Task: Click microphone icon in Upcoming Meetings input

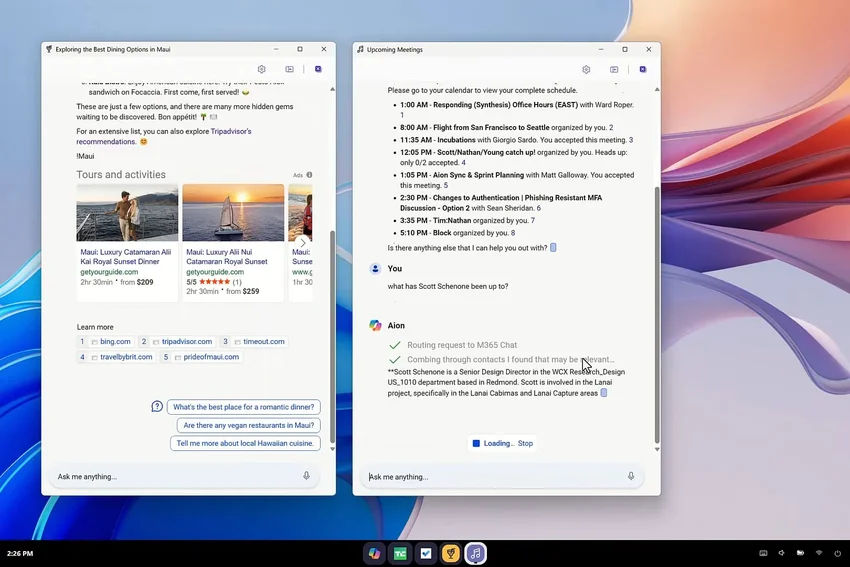Action: 631,476
